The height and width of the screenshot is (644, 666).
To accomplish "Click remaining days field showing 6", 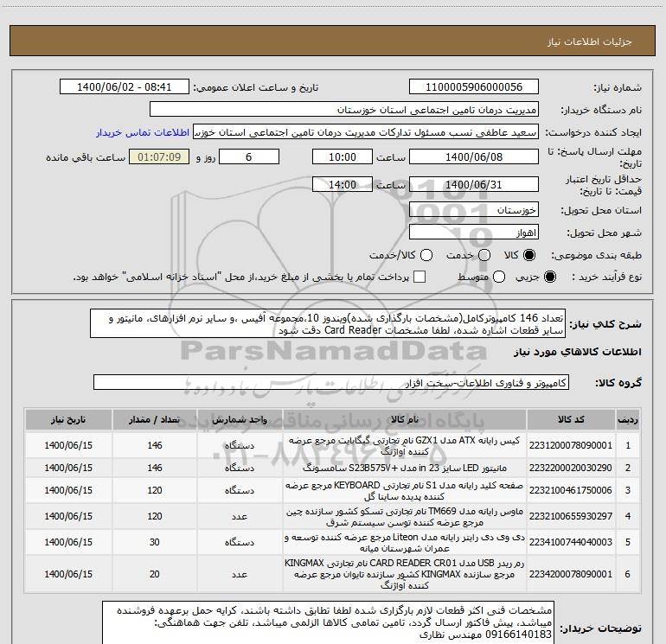I will pyautogui.click(x=249, y=156).
